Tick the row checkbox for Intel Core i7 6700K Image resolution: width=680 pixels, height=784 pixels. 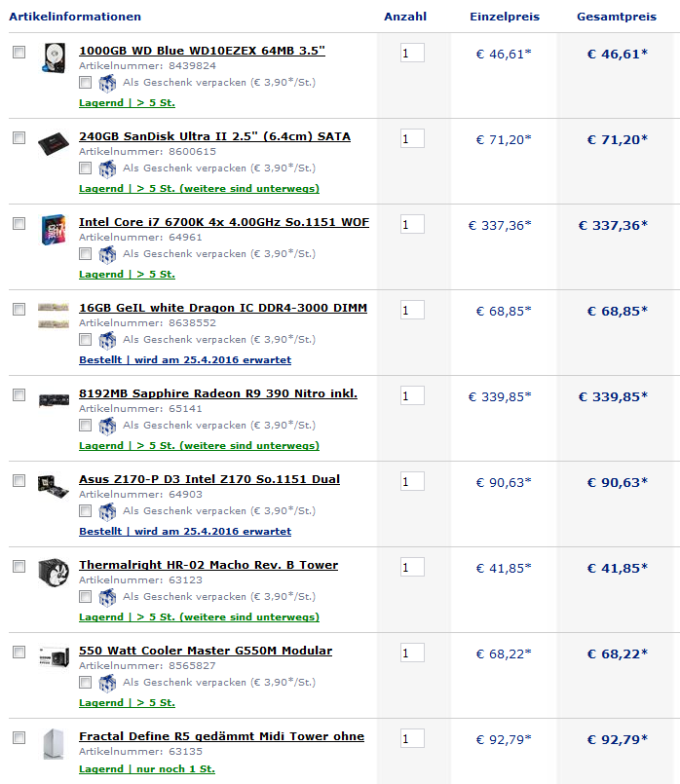click(19, 224)
